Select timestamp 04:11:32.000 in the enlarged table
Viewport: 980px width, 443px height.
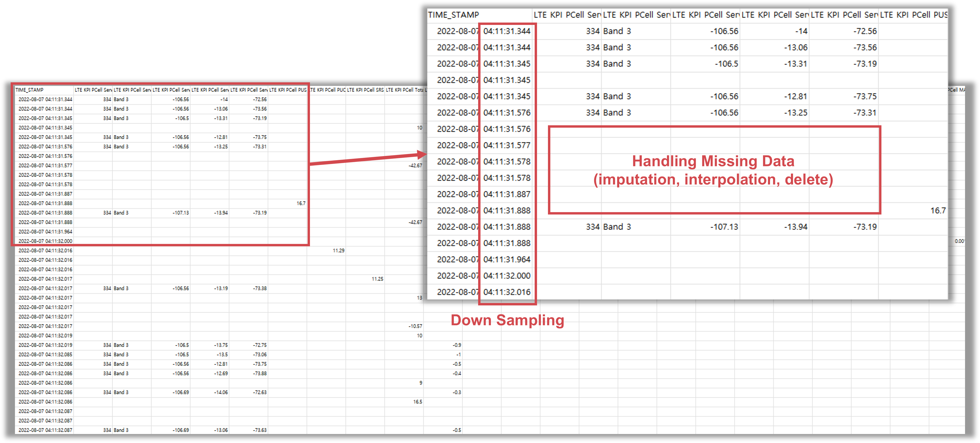tap(507, 276)
